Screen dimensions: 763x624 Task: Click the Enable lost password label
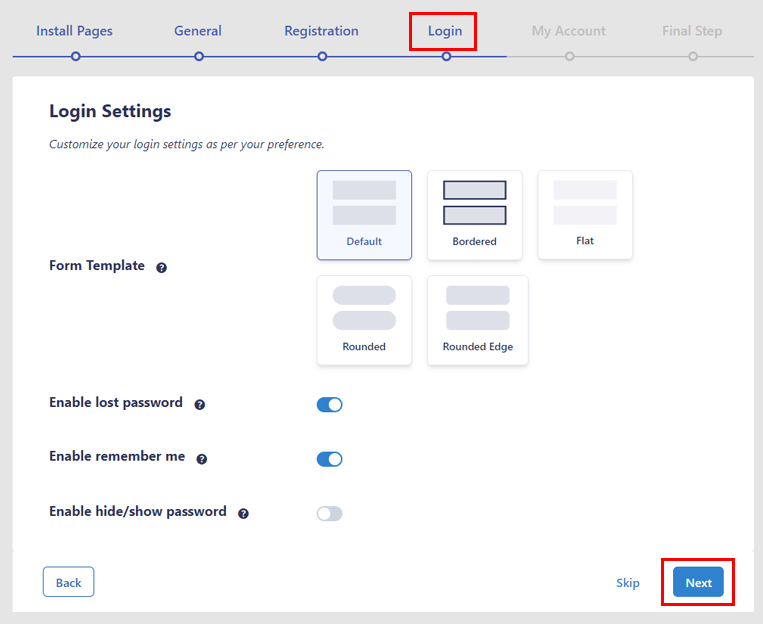click(x=116, y=403)
